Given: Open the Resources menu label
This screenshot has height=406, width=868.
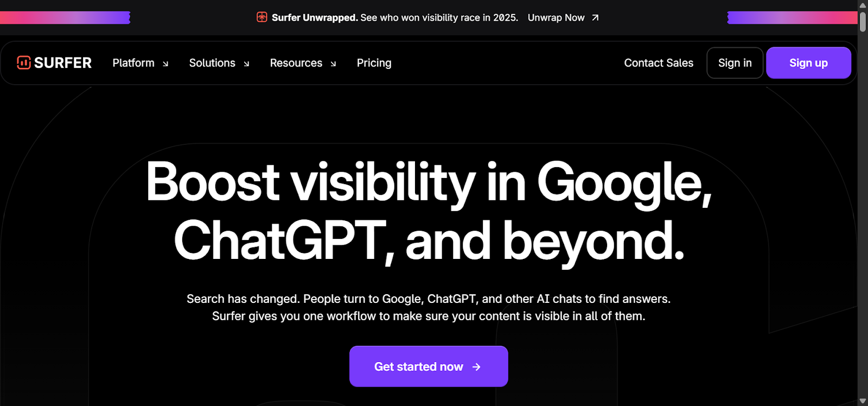Looking at the screenshot, I should point(296,63).
